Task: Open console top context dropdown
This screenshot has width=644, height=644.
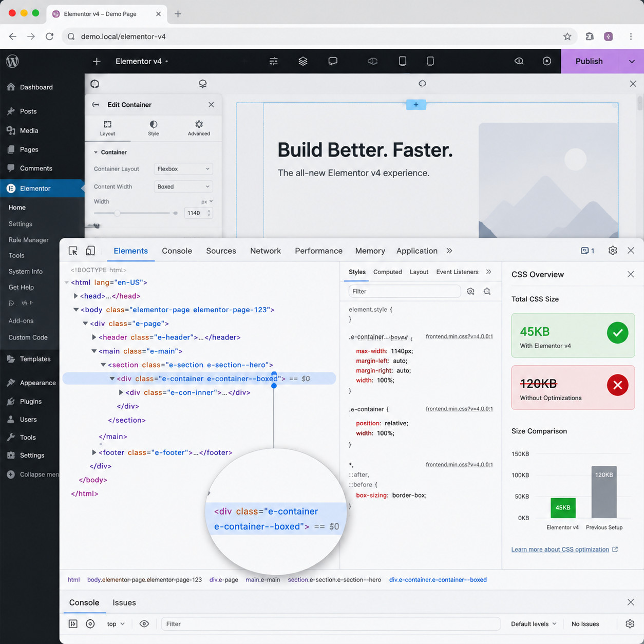Action: tap(116, 624)
